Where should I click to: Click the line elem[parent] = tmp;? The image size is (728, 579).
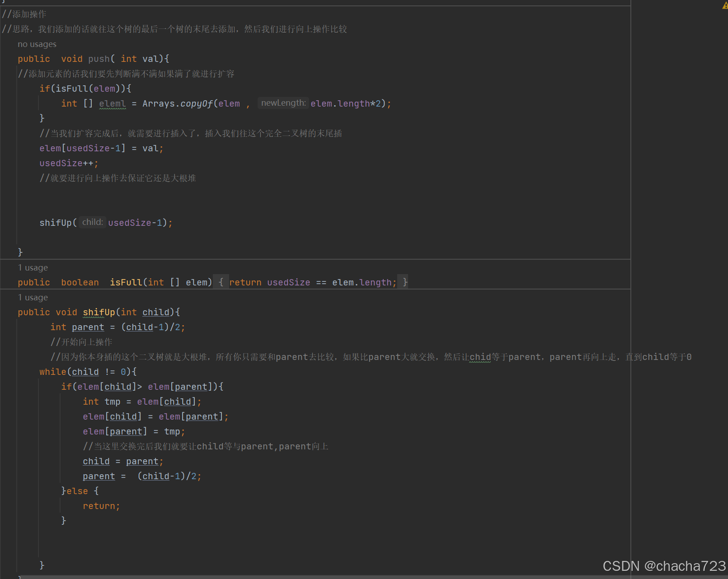134,431
